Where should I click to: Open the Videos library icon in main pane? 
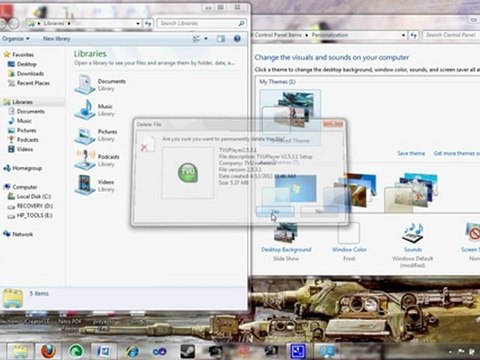[x=85, y=185]
